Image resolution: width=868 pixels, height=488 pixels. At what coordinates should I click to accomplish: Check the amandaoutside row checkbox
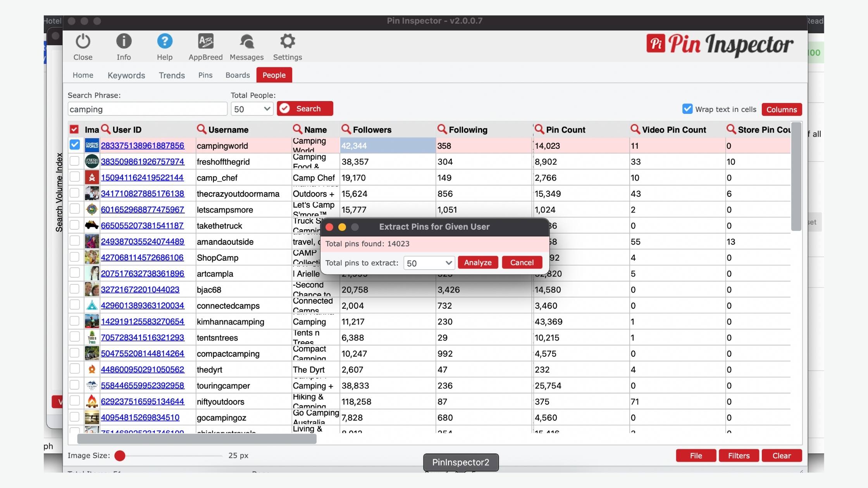click(x=74, y=241)
